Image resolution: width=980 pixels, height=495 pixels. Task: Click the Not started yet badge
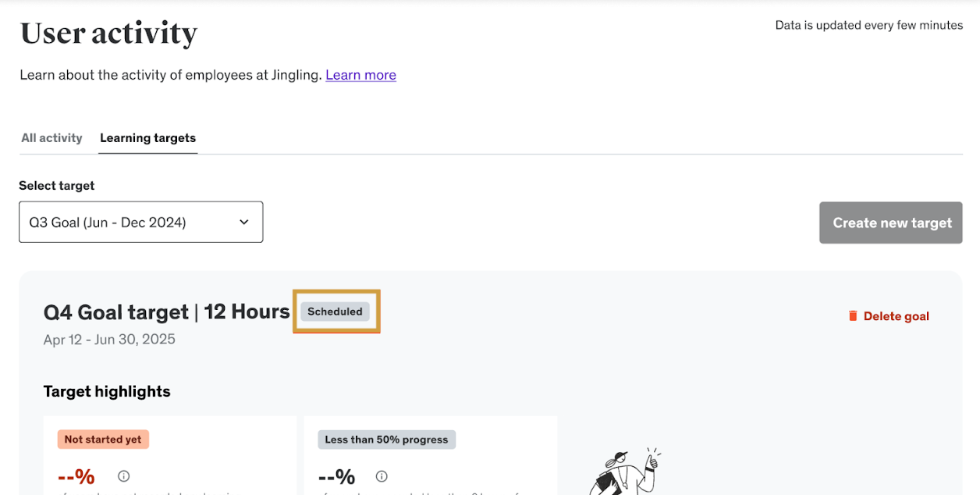[x=103, y=440]
